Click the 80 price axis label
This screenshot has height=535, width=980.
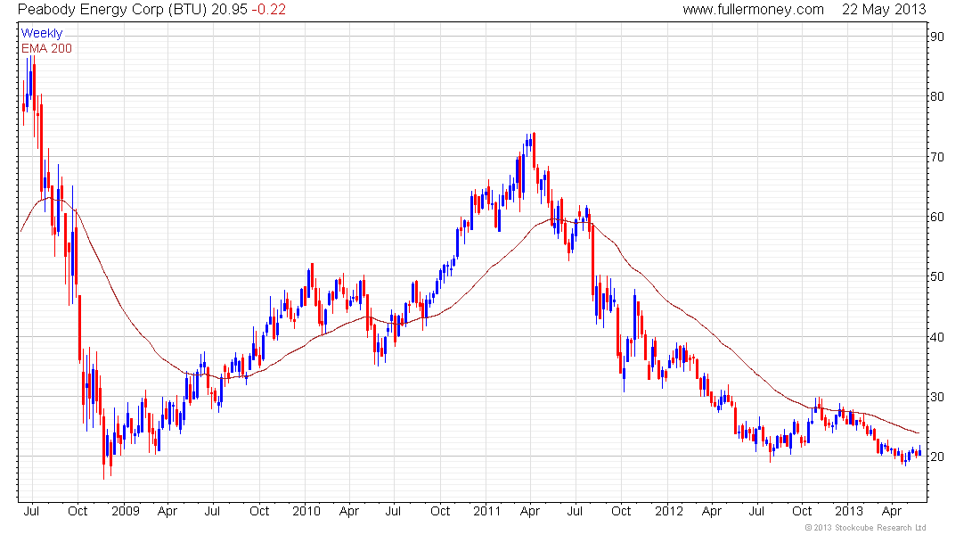(x=937, y=96)
